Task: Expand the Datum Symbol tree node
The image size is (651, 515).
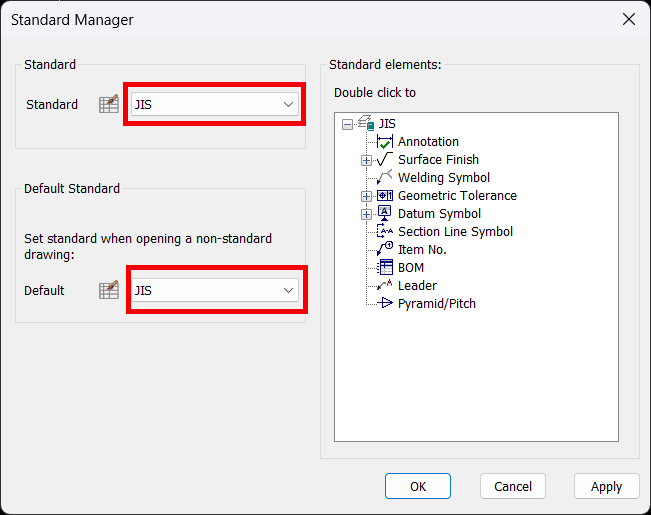Action: click(x=366, y=214)
